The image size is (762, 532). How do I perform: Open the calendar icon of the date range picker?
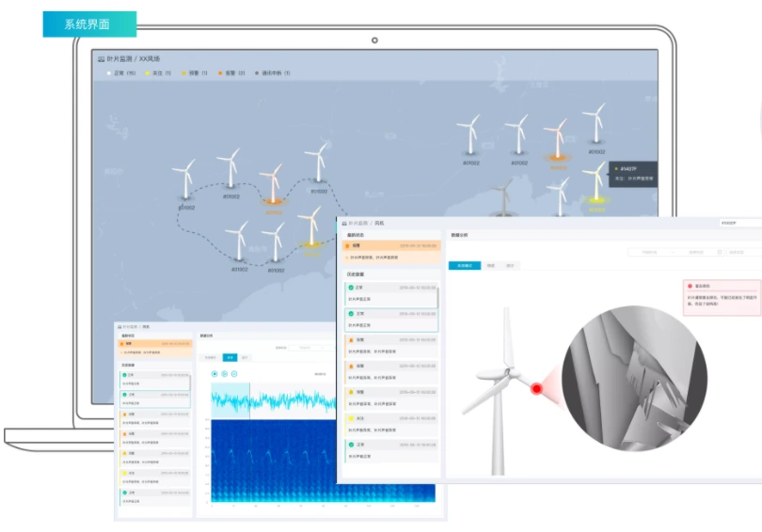[720, 253]
